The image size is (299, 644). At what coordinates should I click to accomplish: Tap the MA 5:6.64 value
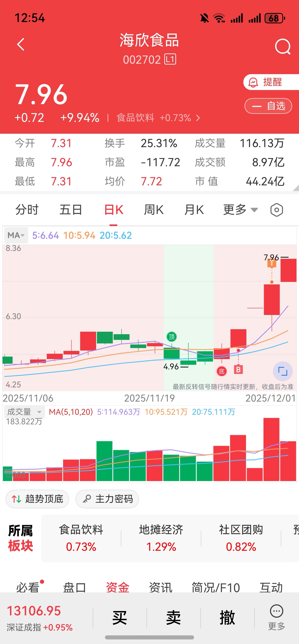[x=45, y=235]
